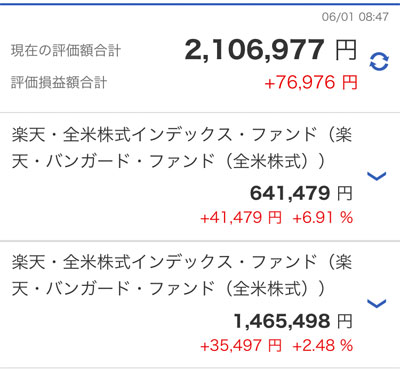This screenshot has width=400, height=369.
Task: Select the total valuation 2,106,977 円
Action: [x=271, y=50]
